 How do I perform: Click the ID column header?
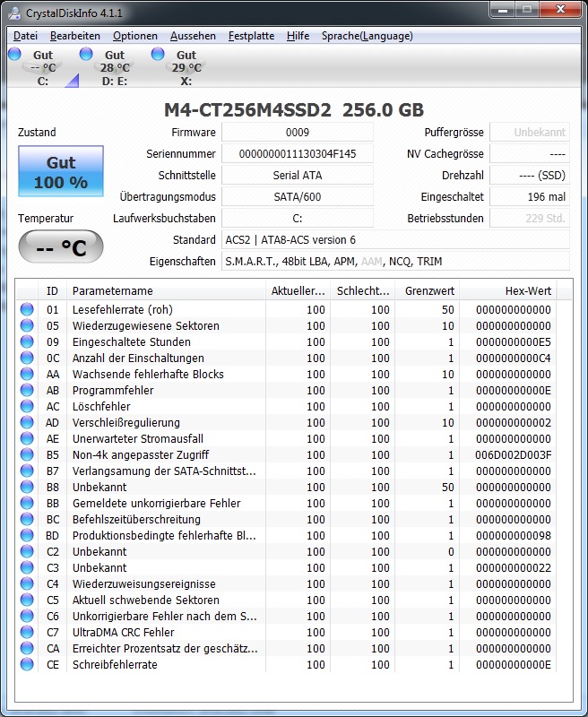click(x=52, y=290)
